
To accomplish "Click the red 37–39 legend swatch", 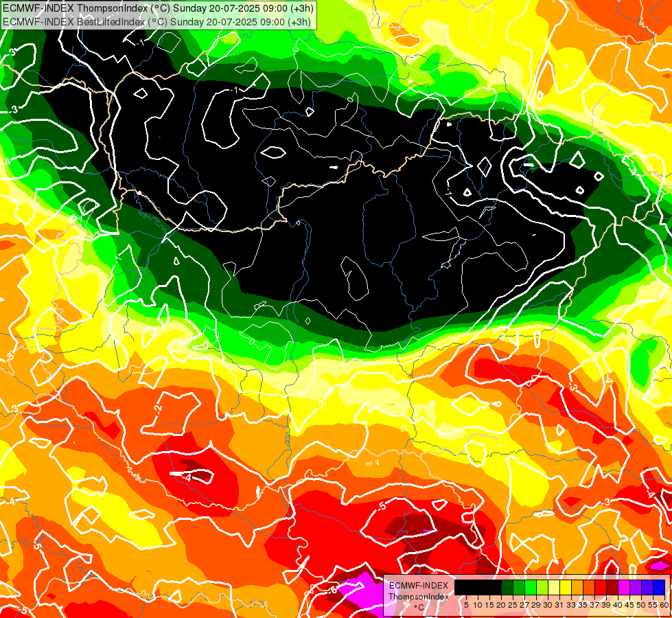I will pyautogui.click(x=601, y=588).
